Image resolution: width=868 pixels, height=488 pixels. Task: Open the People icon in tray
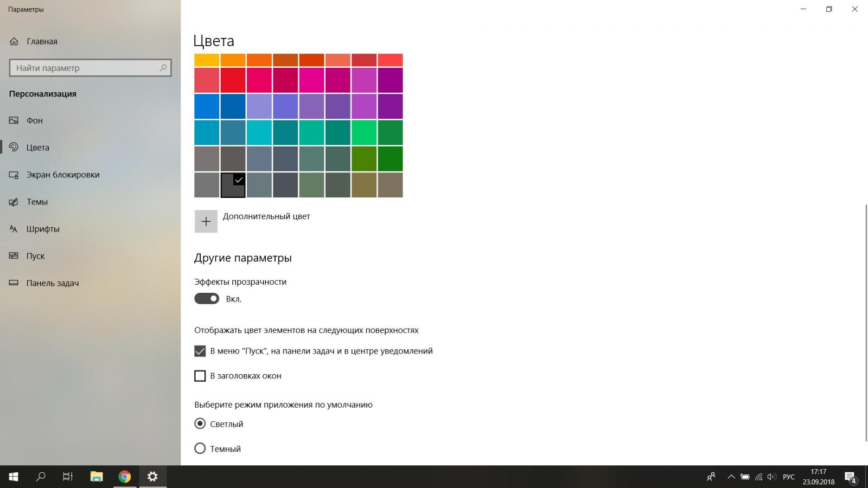711,477
